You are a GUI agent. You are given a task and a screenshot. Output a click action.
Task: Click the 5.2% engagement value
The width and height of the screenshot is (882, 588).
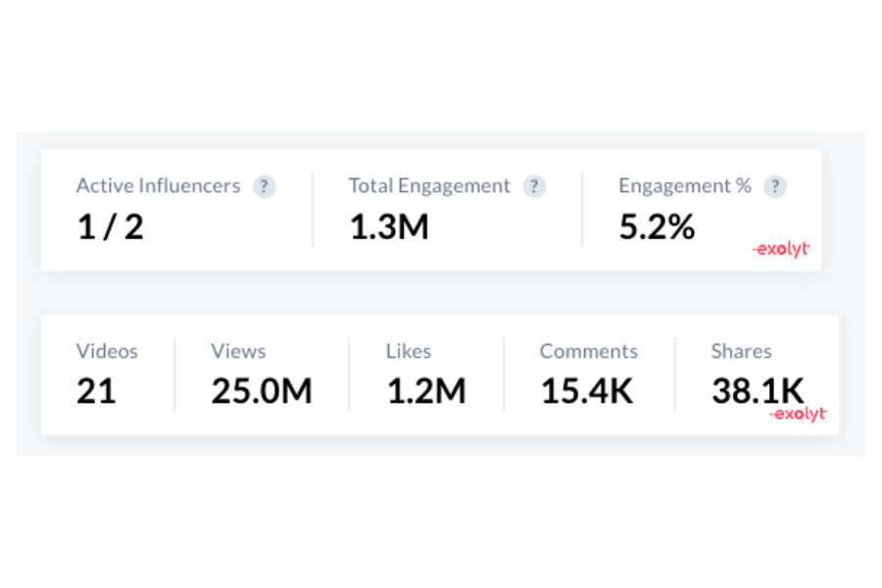(x=657, y=227)
